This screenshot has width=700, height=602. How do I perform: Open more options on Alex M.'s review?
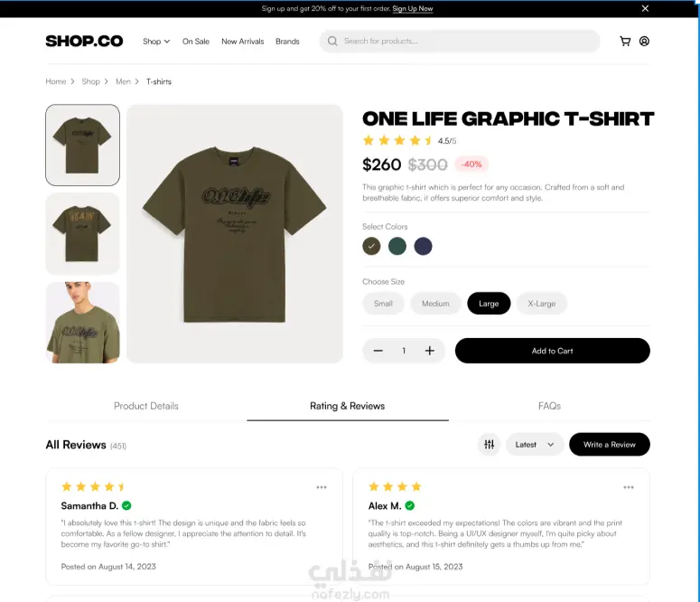click(x=629, y=487)
